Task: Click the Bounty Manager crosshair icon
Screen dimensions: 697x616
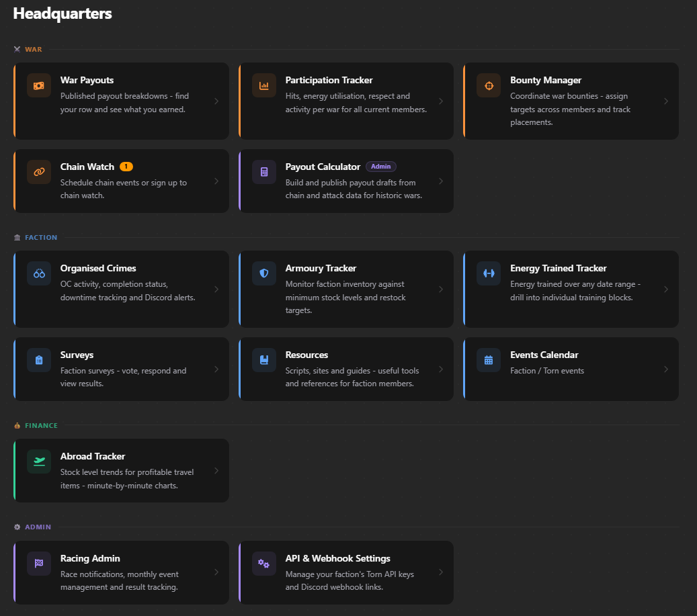Action: point(489,85)
